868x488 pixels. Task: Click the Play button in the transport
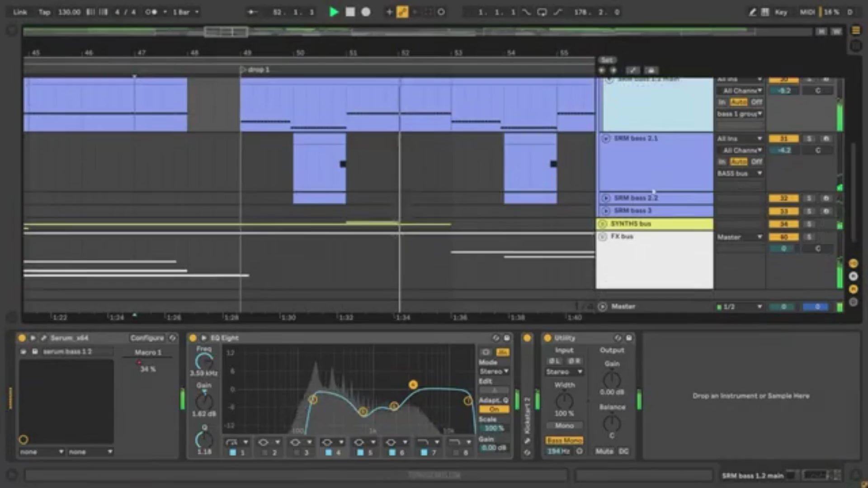(x=334, y=12)
